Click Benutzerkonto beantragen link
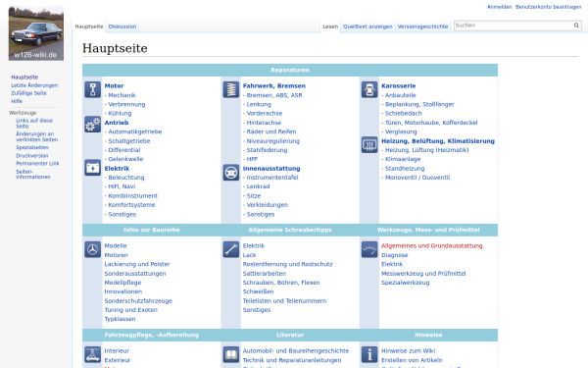Viewport: 588px width, 368px height. (x=548, y=7)
